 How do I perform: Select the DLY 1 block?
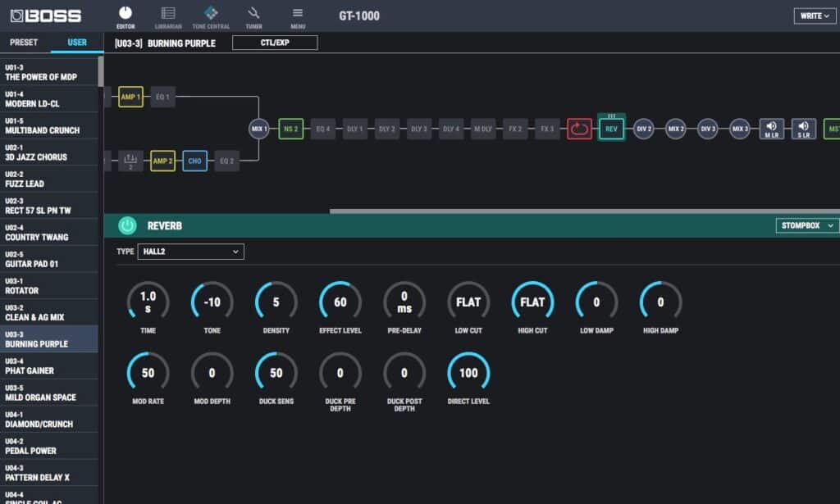[354, 129]
